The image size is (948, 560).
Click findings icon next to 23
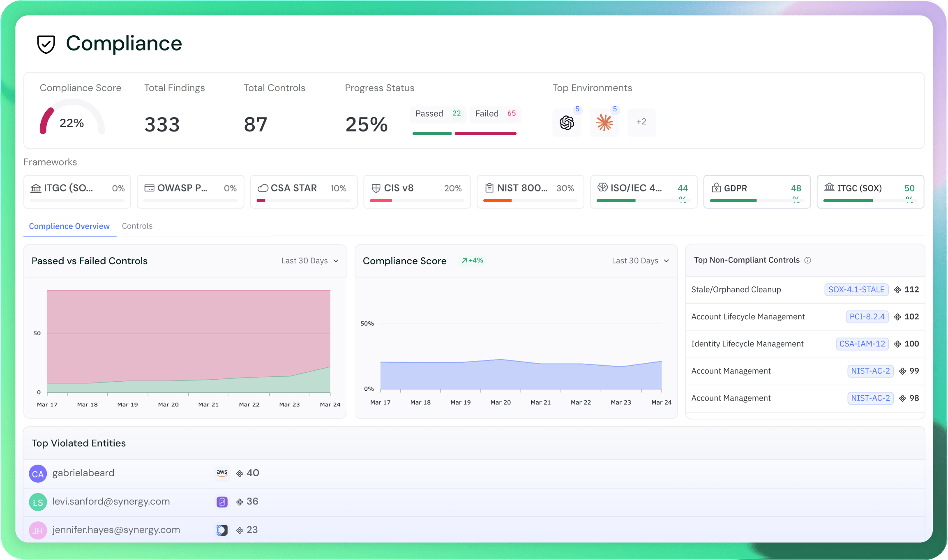click(x=240, y=530)
